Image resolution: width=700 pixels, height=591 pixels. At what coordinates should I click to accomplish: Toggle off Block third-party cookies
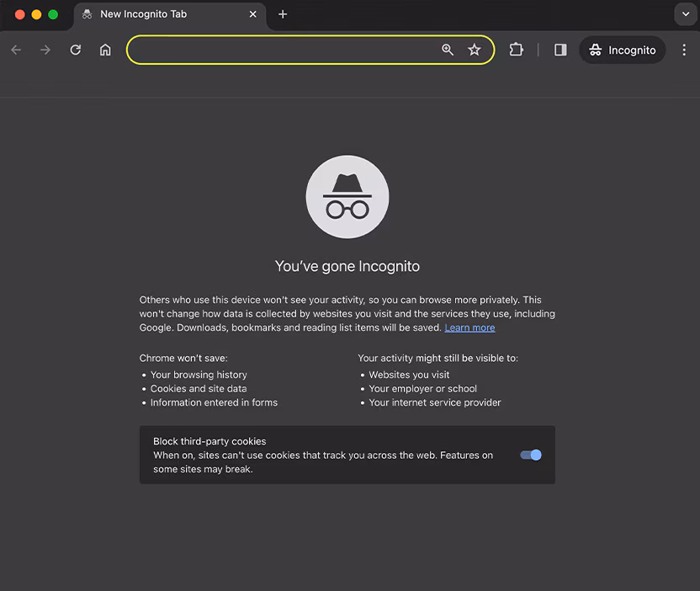pos(530,455)
